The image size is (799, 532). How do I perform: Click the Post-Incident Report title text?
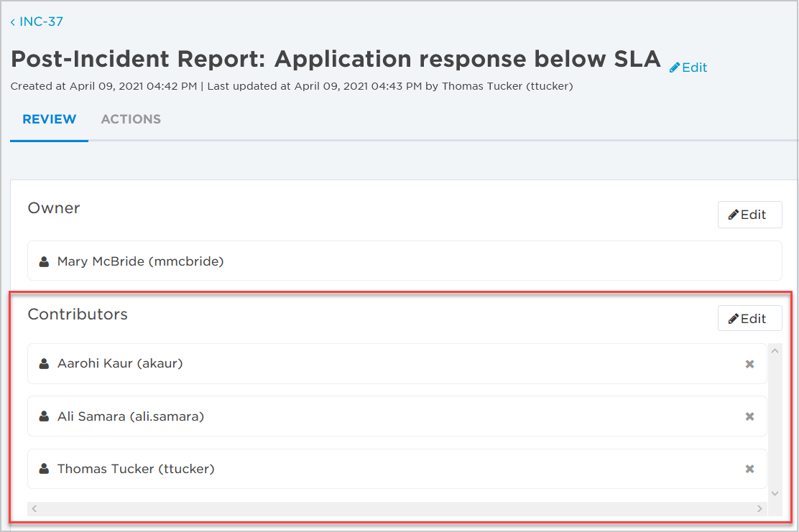[336, 59]
